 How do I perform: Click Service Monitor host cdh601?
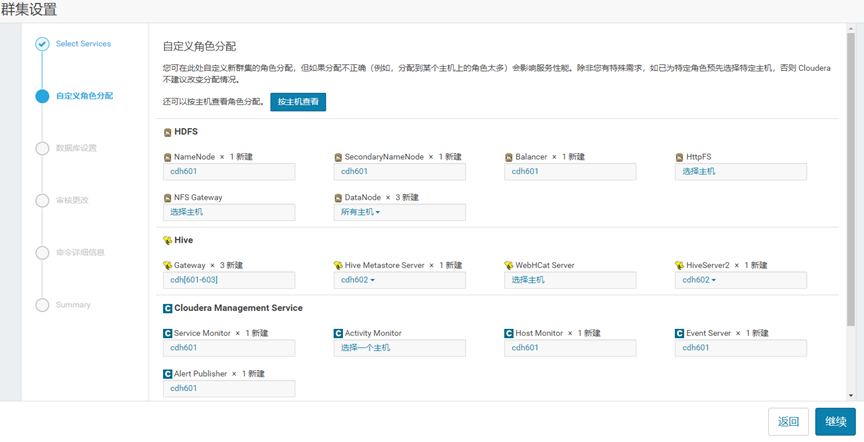[x=183, y=348]
